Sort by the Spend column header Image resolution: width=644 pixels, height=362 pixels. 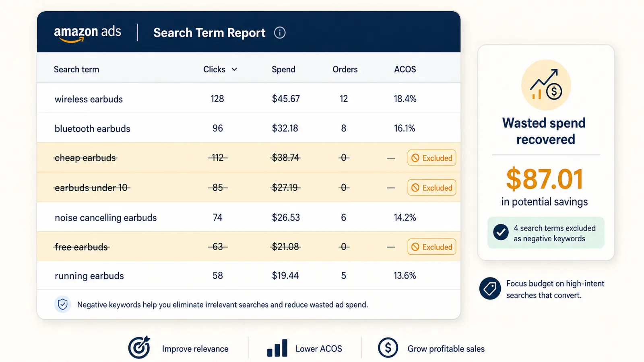click(283, 69)
